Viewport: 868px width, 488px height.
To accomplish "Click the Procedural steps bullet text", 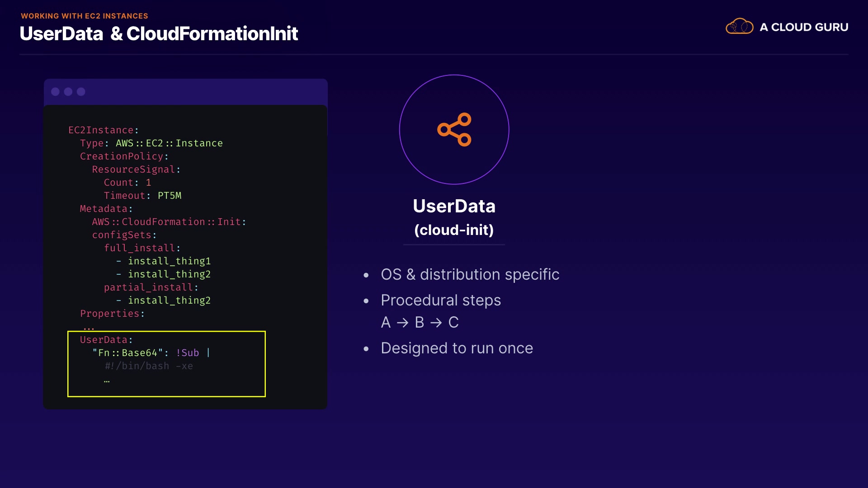I will point(441,300).
